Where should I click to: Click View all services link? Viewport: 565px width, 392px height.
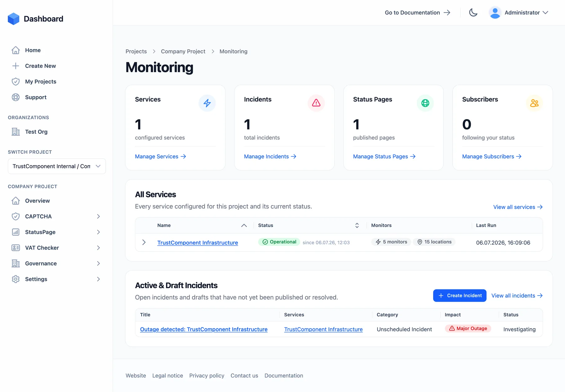click(518, 207)
